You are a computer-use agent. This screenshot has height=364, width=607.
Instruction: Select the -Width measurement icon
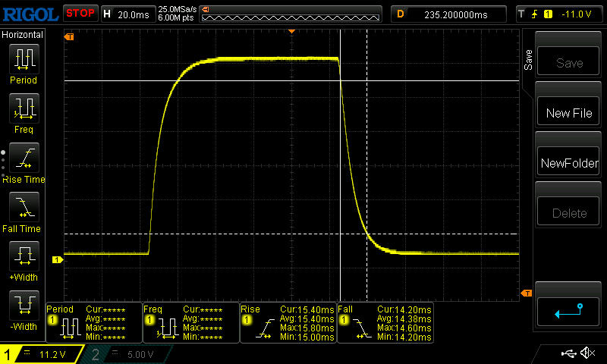23,307
